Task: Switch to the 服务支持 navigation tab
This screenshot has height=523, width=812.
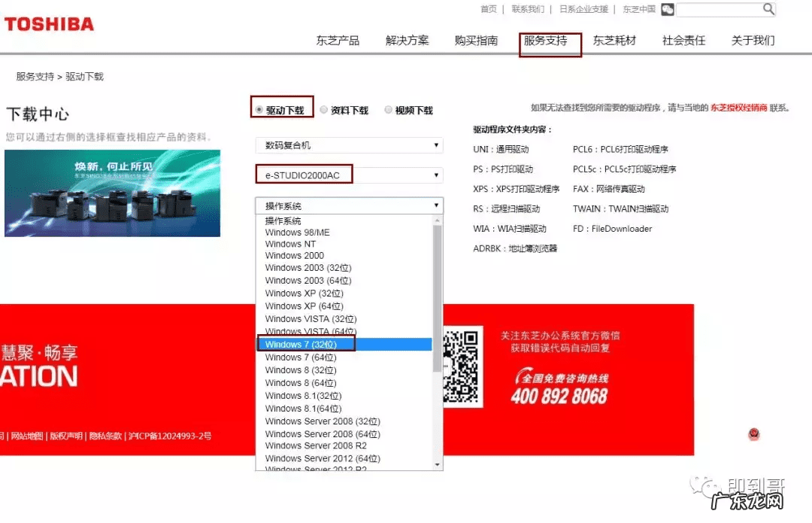Action: (550, 41)
